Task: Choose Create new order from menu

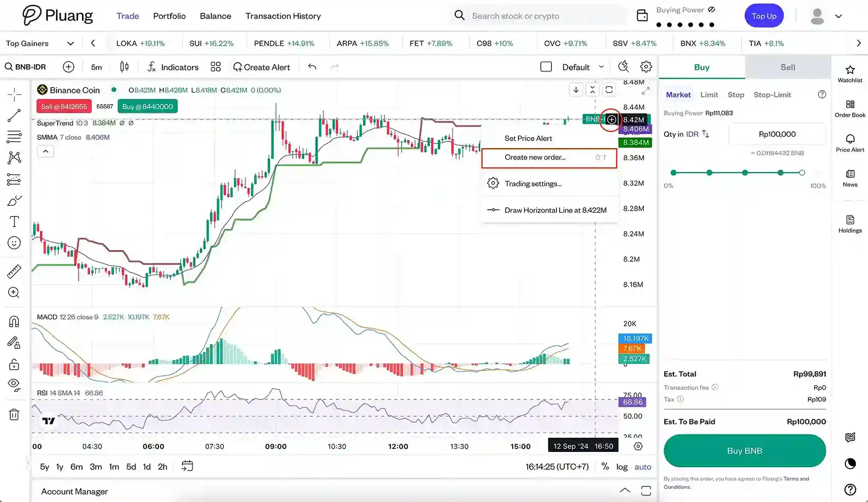Action: point(549,158)
